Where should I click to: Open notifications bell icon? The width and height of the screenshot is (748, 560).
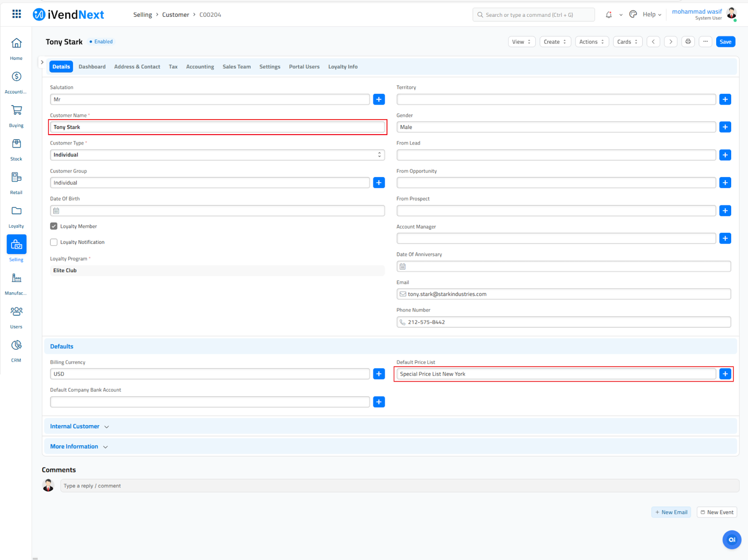(609, 14)
